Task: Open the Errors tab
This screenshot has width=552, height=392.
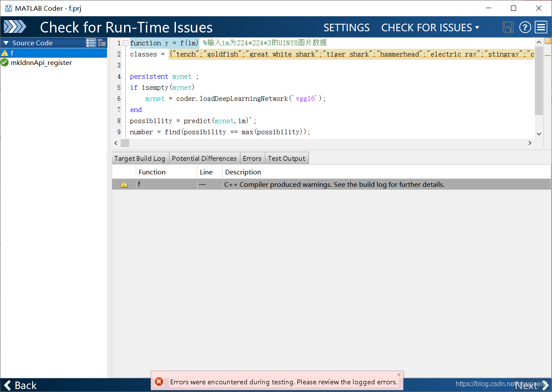Action: pos(252,158)
